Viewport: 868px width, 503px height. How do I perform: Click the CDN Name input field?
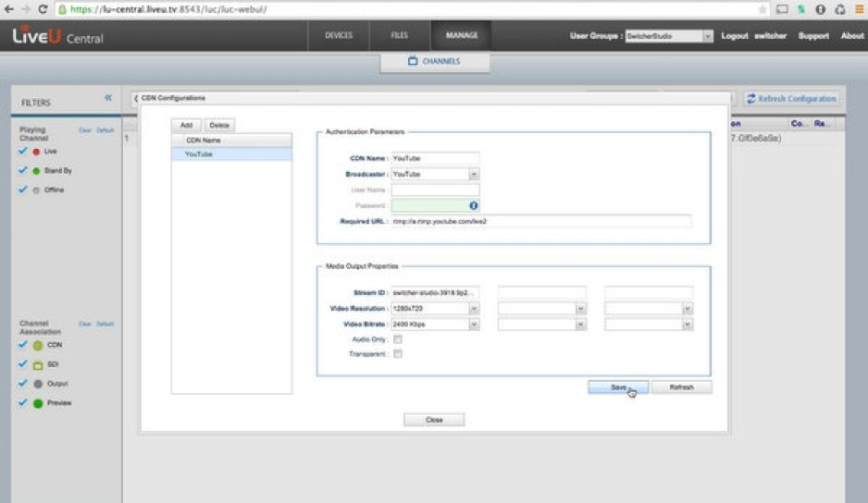click(x=435, y=158)
